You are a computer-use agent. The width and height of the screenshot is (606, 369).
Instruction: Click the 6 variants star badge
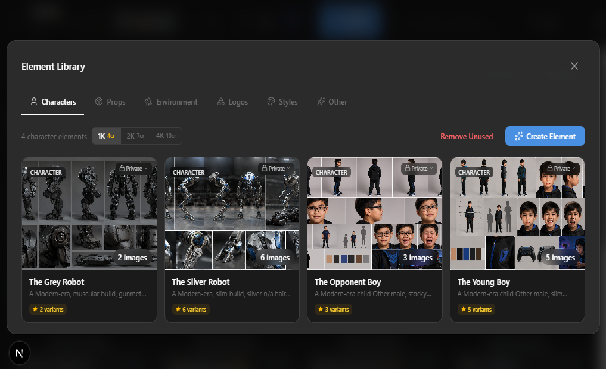coord(191,309)
